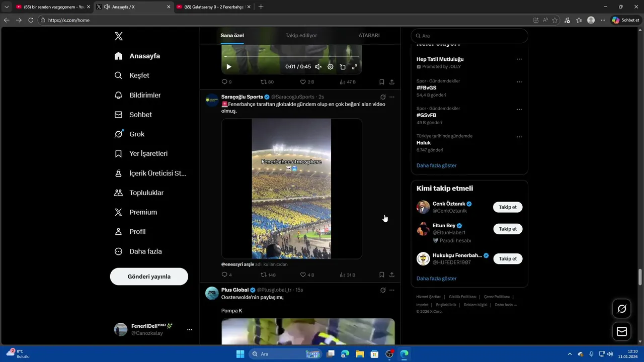Unmute the top video's sound
The width and height of the screenshot is (644, 362).
coord(318,67)
